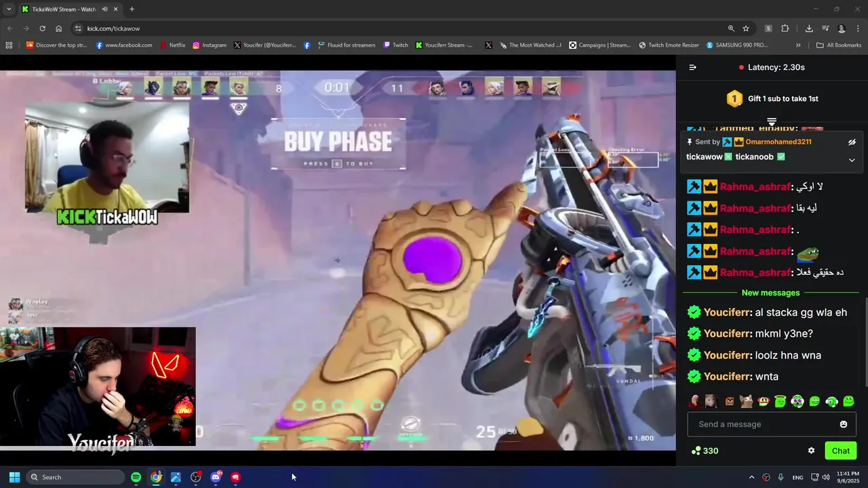Image resolution: width=868 pixels, height=488 pixels.
Task: Open the Instagram bookmark
Action: pyautogui.click(x=210, y=45)
